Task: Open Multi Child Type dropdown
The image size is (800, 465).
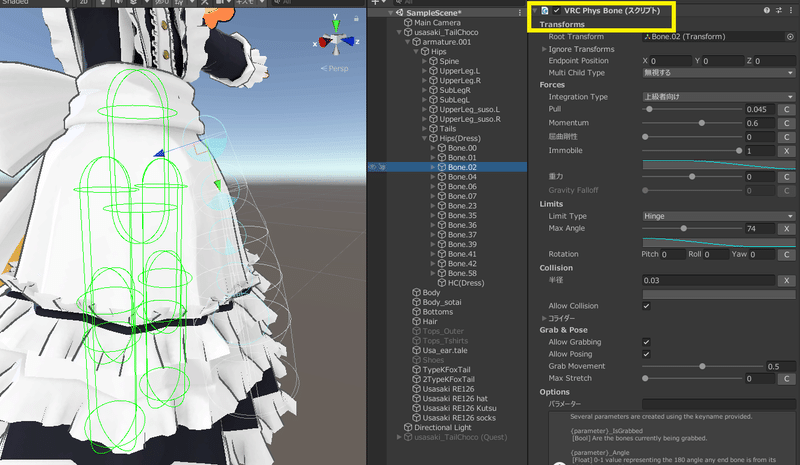Action: (x=718, y=73)
